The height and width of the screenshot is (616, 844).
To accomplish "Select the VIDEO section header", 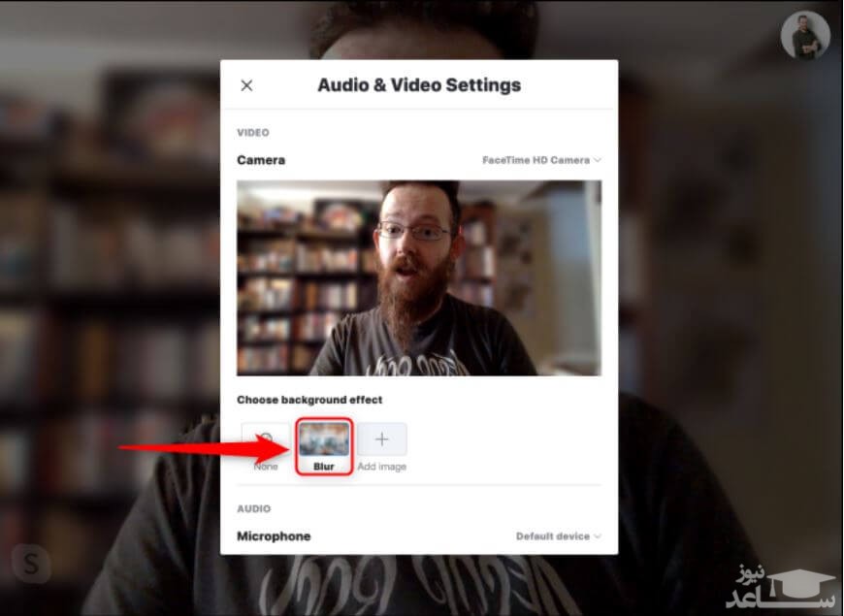I will (x=253, y=133).
